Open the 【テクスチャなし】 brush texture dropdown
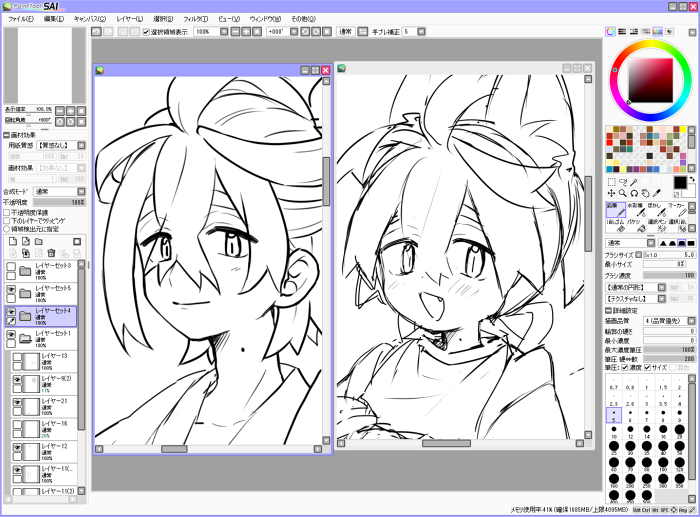700x517 pixels. (662, 299)
